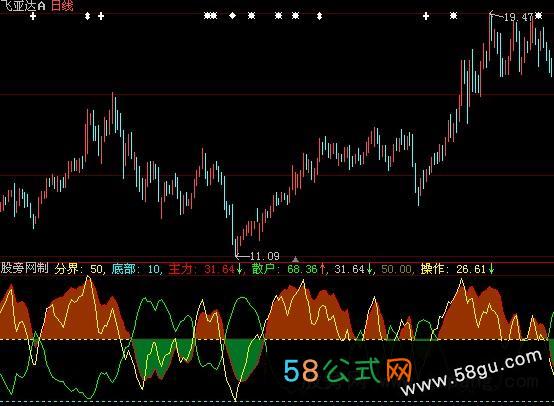Select the 飞亚达A stock name

coord(23,6)
